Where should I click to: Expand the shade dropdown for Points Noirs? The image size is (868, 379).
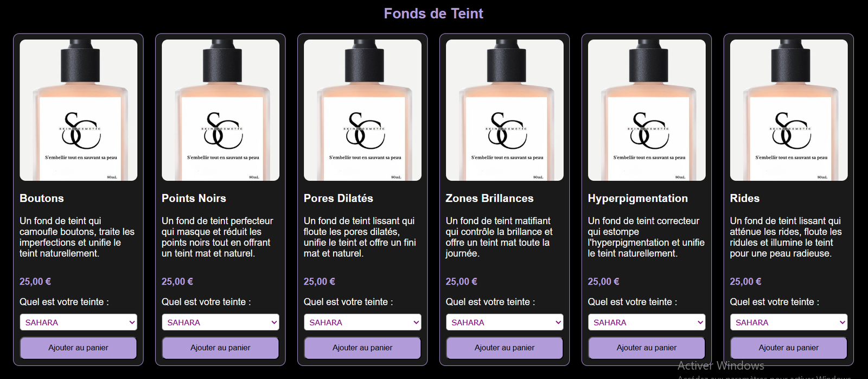[x=220, y=322]
